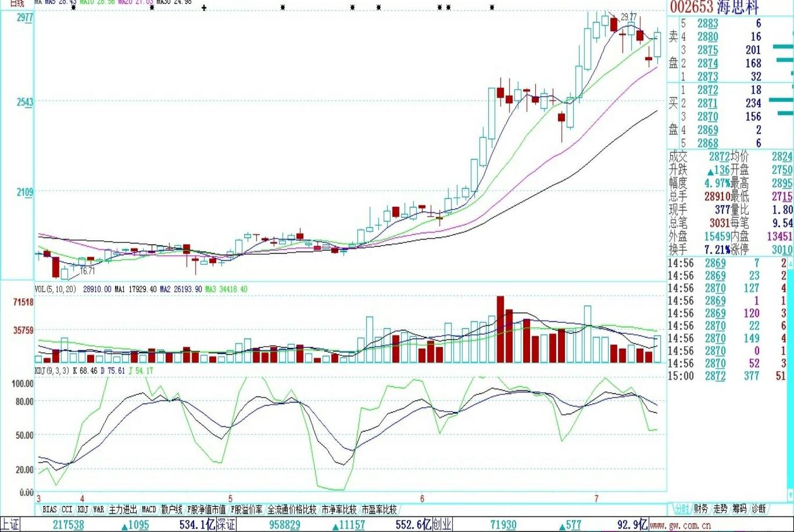
Task: Click the 16.71 low price annotation
Action: 87,271
